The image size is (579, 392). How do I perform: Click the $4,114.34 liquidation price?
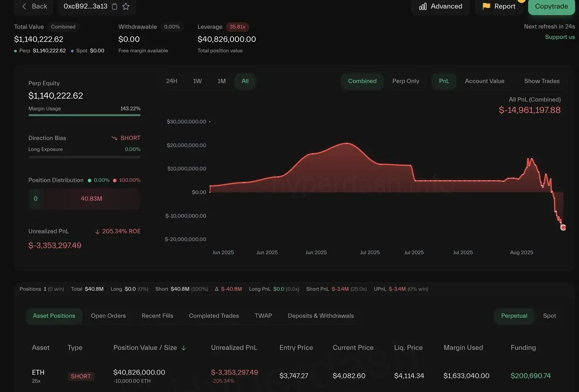point(409,376)
